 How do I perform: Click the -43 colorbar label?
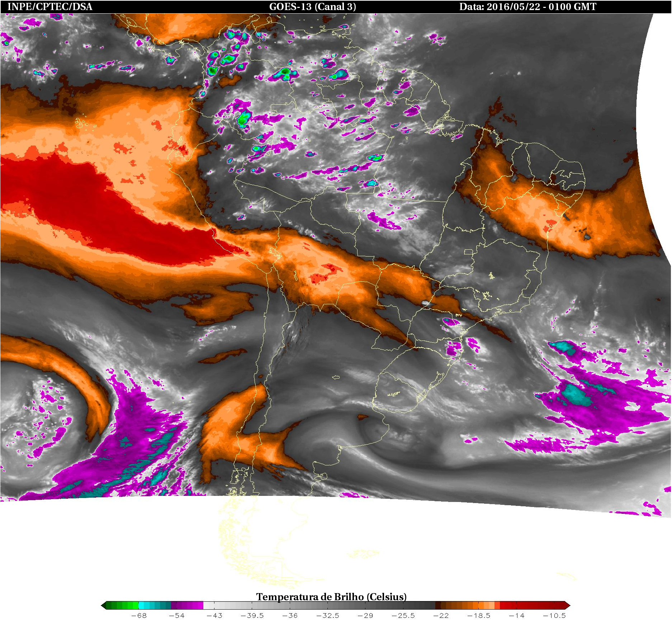[x=214, y=615]
